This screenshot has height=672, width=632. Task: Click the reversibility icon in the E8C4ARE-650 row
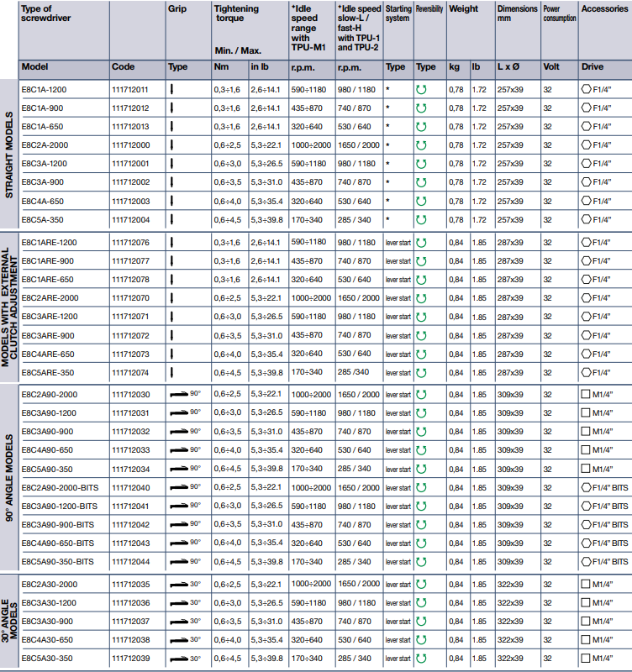click(x=421, y=354)
